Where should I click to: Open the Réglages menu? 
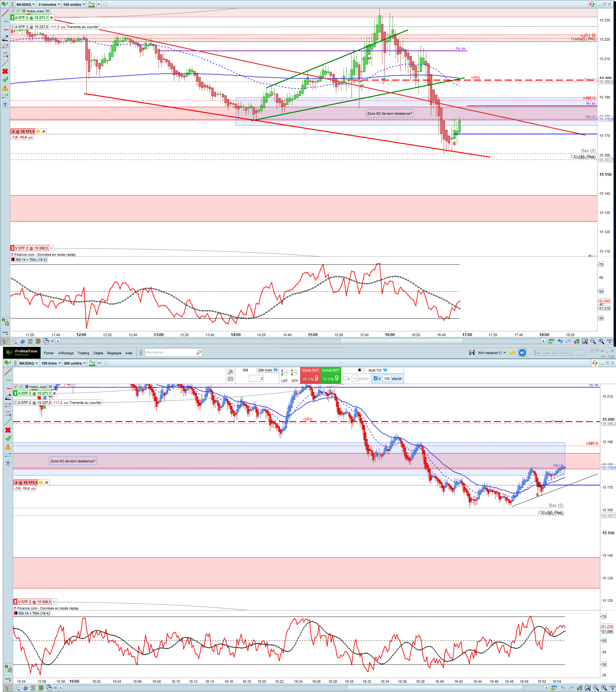point(114,353)
